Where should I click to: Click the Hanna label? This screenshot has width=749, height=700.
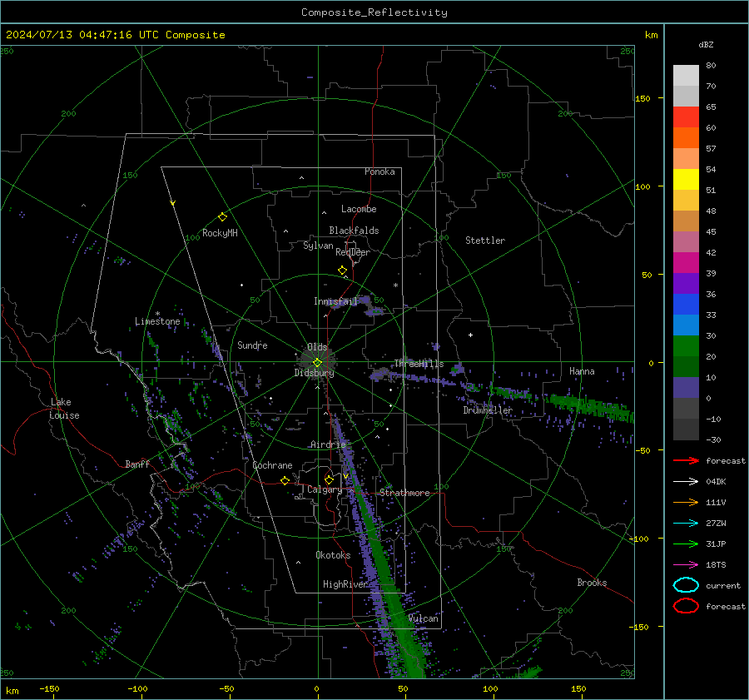click(582, 371)
